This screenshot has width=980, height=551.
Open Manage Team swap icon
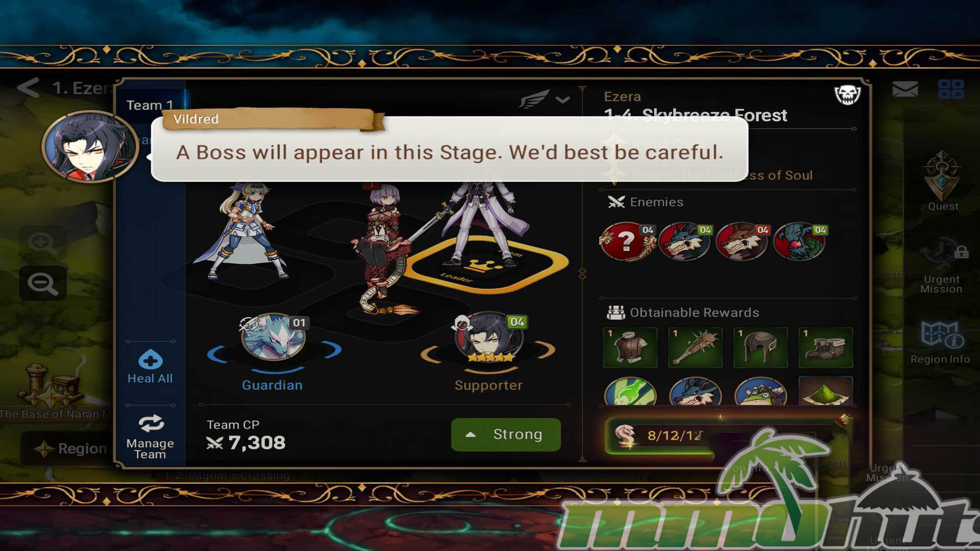pyautogui.click(x=151, y=423)
